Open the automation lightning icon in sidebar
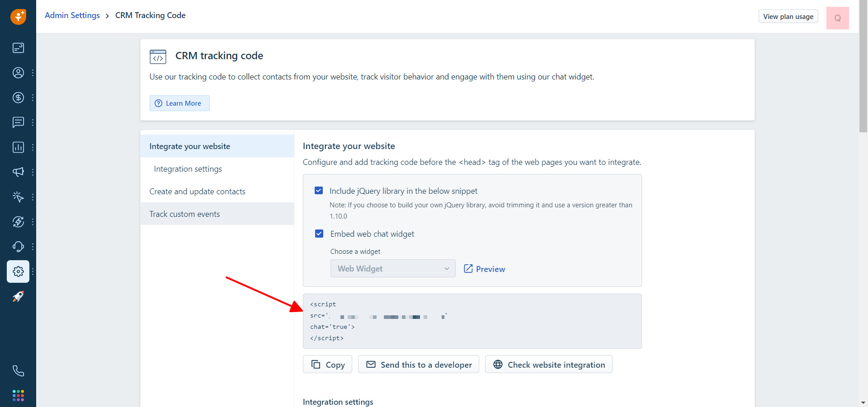868x407 pixels. coord(18,222)
